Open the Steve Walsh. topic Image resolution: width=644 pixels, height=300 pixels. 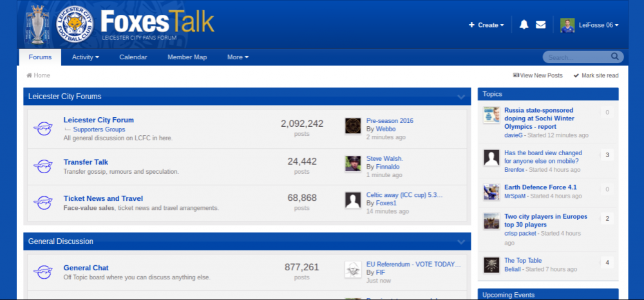385,158
